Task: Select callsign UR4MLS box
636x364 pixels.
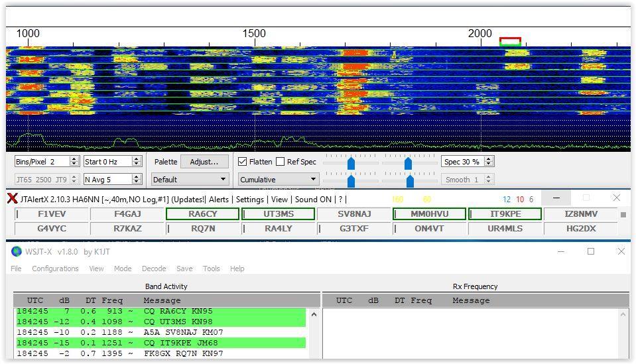Action: click(505, 228)
